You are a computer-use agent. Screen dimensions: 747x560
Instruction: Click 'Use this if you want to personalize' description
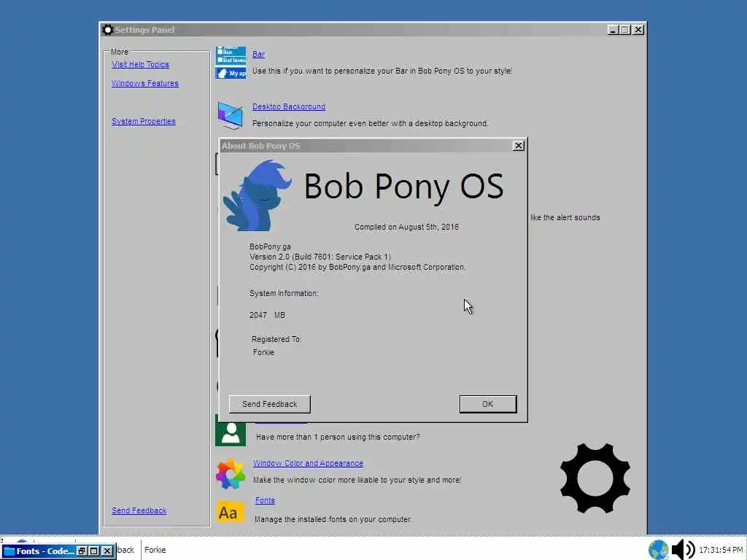pyautogui.click(x=382, y=71)
